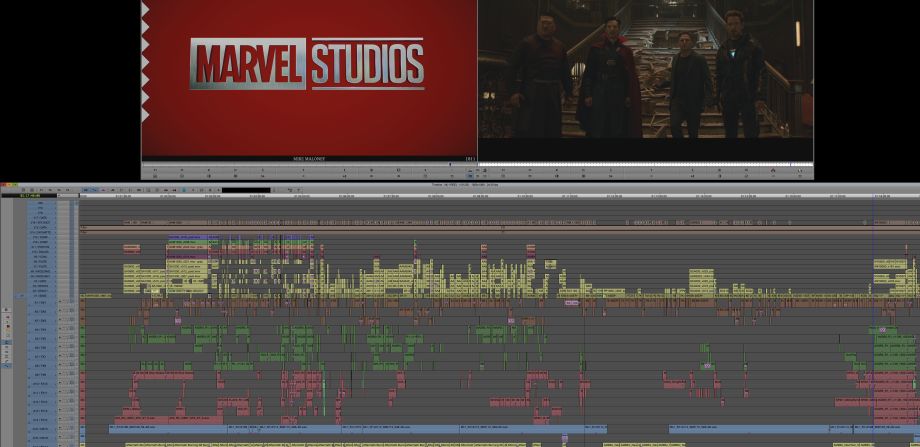Expand the A1 track control arrow

coord(60,302)
